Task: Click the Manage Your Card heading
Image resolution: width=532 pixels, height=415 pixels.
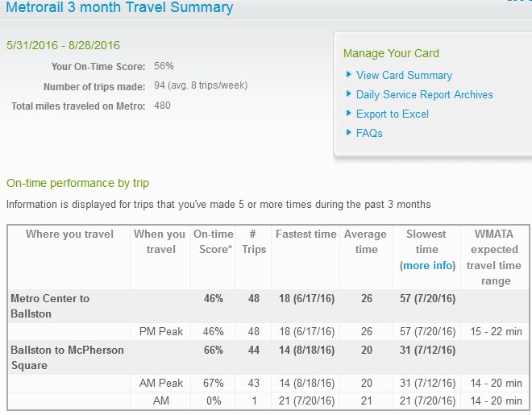Action: 391,53
